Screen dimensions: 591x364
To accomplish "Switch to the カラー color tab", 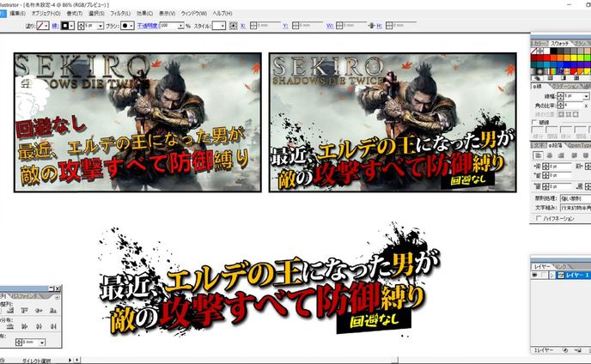I will [x=539, y=44].
